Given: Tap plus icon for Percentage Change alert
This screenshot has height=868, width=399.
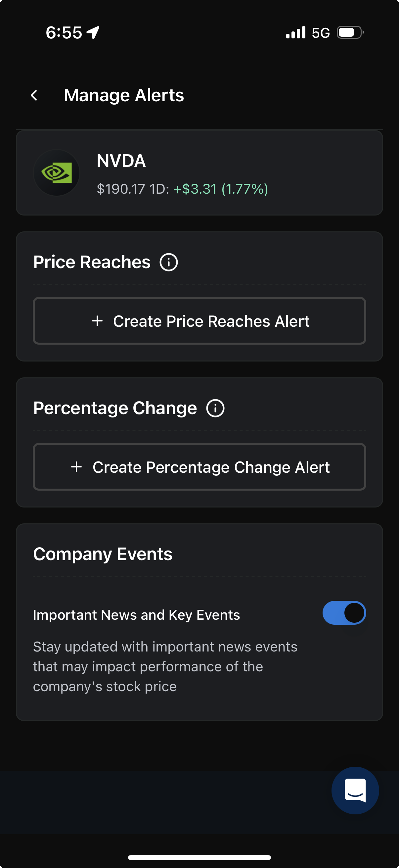Looking at the screenshot, I should click(x=76, y=467).
